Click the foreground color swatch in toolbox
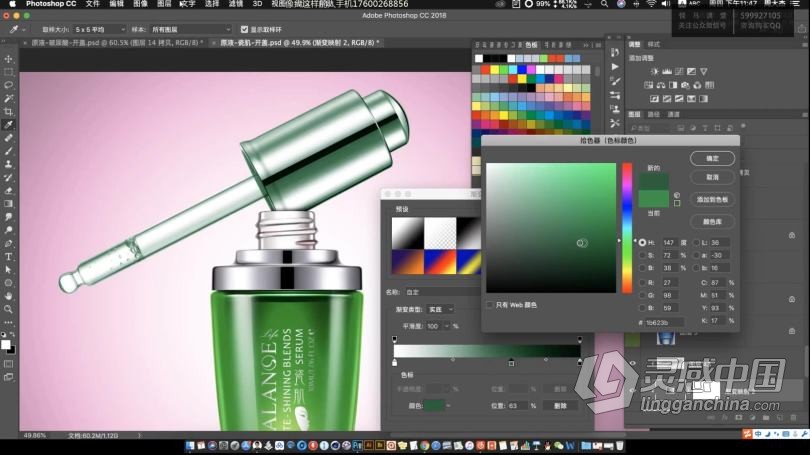 click(5, 344)
